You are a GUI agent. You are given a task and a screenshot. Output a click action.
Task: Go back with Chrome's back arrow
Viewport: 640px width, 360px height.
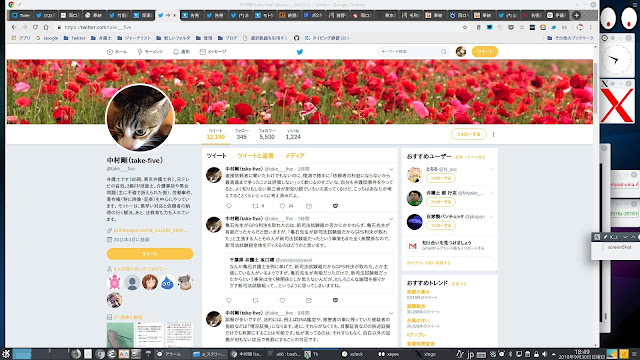click(x=14, y=27)
